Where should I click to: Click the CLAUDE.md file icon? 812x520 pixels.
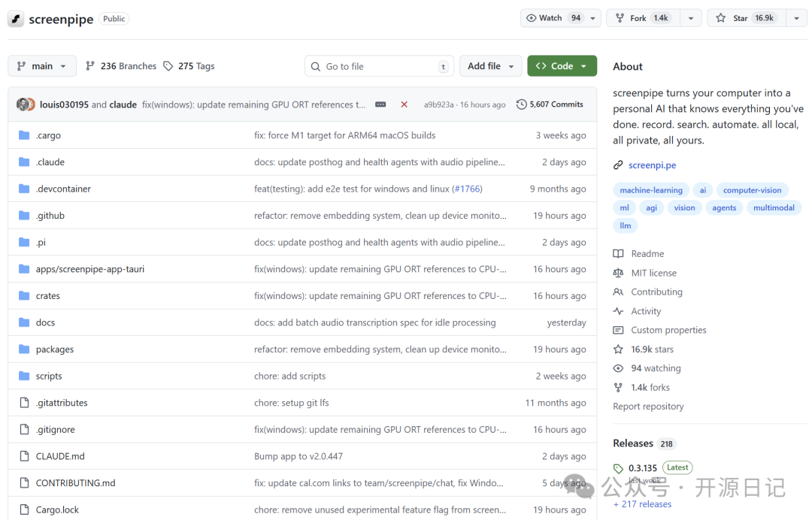tap(23, 455)
